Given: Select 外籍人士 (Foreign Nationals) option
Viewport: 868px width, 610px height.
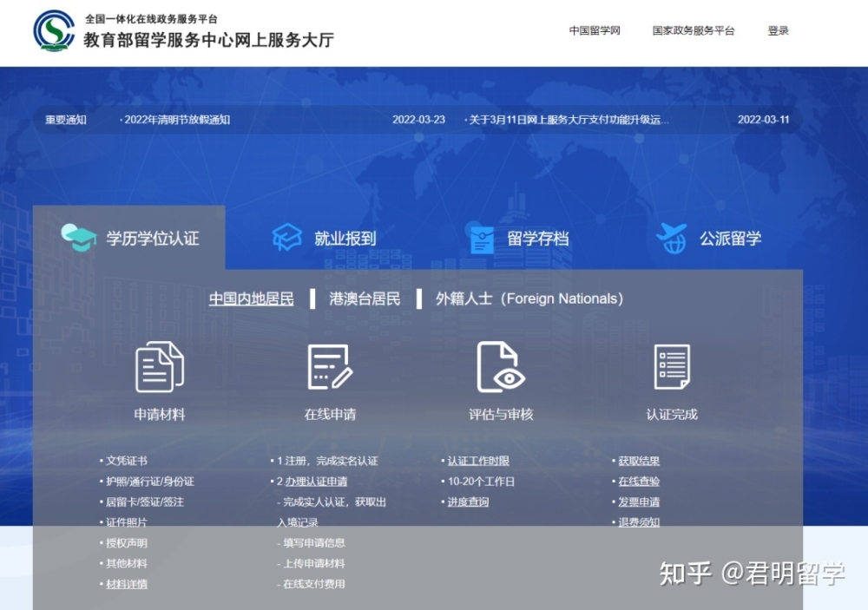Looking at the screenshot, I should point(529,298).
